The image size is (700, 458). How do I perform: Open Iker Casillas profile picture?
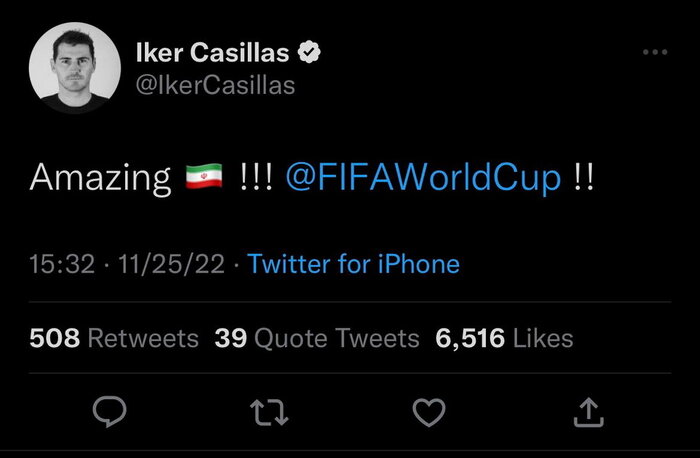(69, 67)
